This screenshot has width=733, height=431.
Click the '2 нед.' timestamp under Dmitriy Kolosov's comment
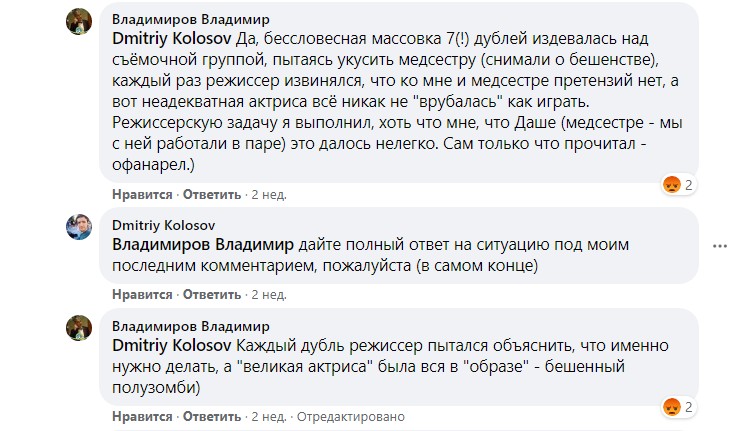coord(269,295)
